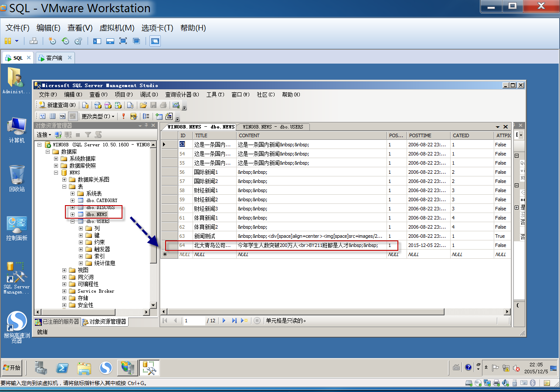The image size is (560, 392).
Task: Select the 安全性 folder in tree
Action: (85, 305)
